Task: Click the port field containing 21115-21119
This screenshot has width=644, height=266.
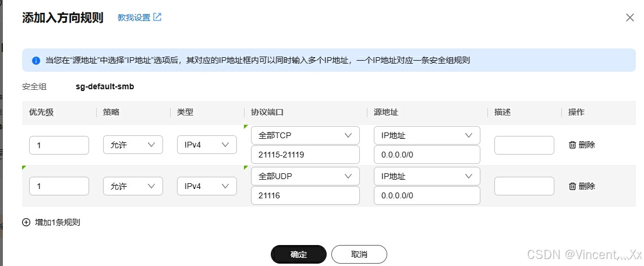Action: coord(305,155)
